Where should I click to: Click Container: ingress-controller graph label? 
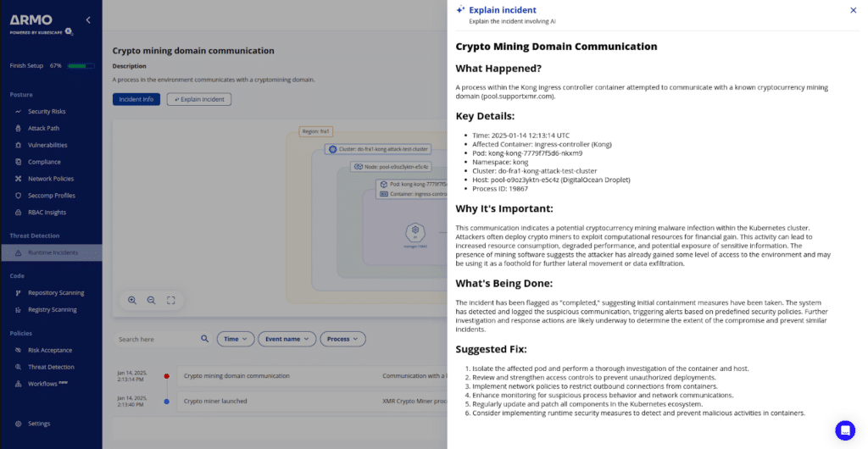(414, 194)
